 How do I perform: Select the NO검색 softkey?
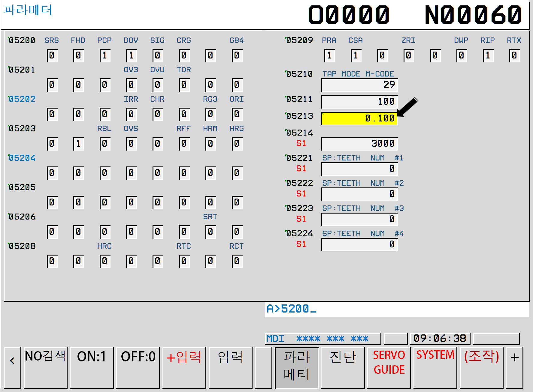coord(45,368)
